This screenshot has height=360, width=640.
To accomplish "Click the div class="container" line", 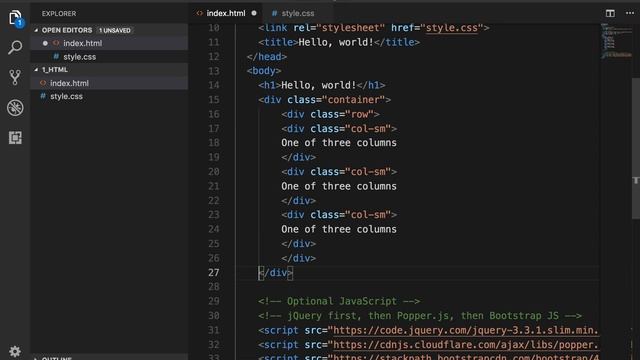I will click(x=324, y=100).
